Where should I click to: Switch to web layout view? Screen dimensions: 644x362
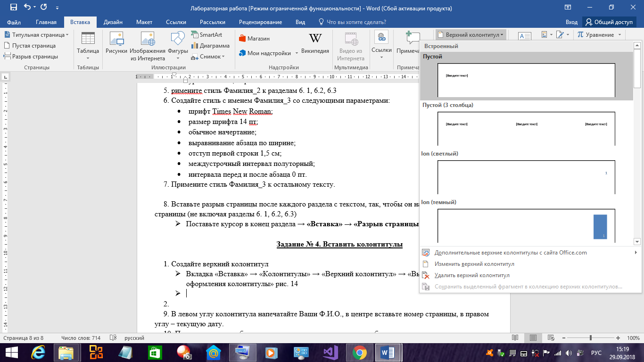(551, 338)
